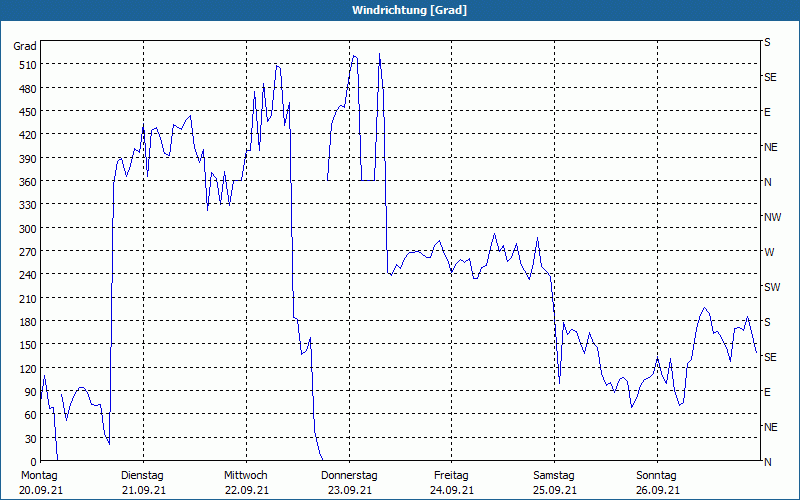
Task: Select the 270 degree axis label
Action: coord(25,252)
